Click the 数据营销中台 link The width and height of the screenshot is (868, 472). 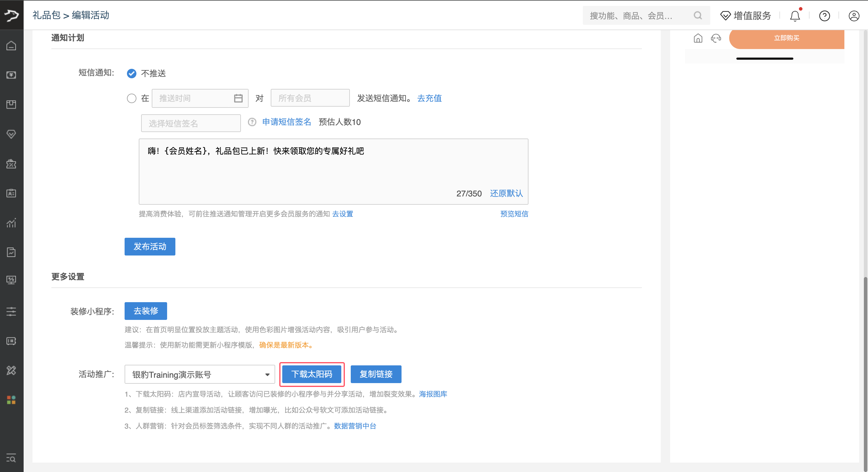coord(355,426)
